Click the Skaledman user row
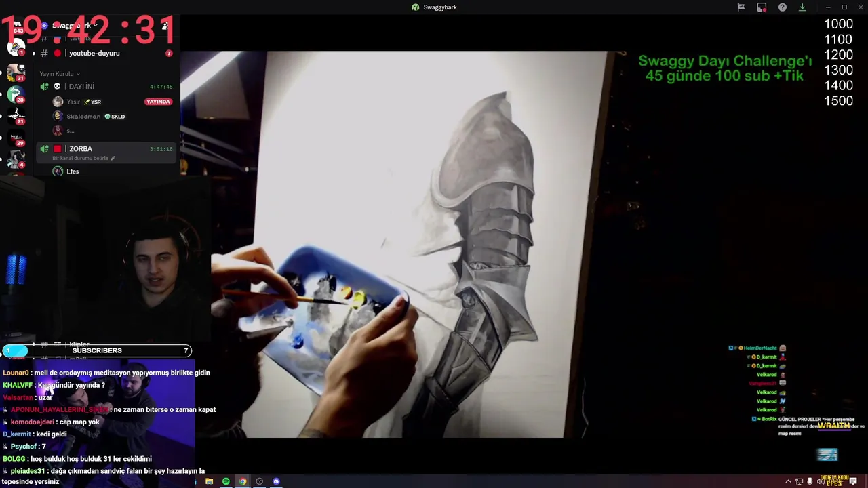The width and height of the screenshot is (868, 488). coord(113,117)
